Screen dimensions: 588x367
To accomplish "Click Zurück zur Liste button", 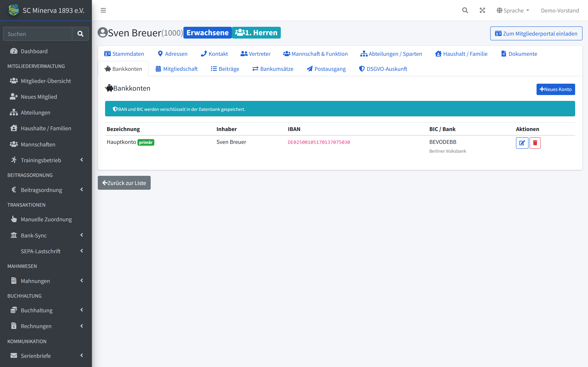I will [124, 183].
